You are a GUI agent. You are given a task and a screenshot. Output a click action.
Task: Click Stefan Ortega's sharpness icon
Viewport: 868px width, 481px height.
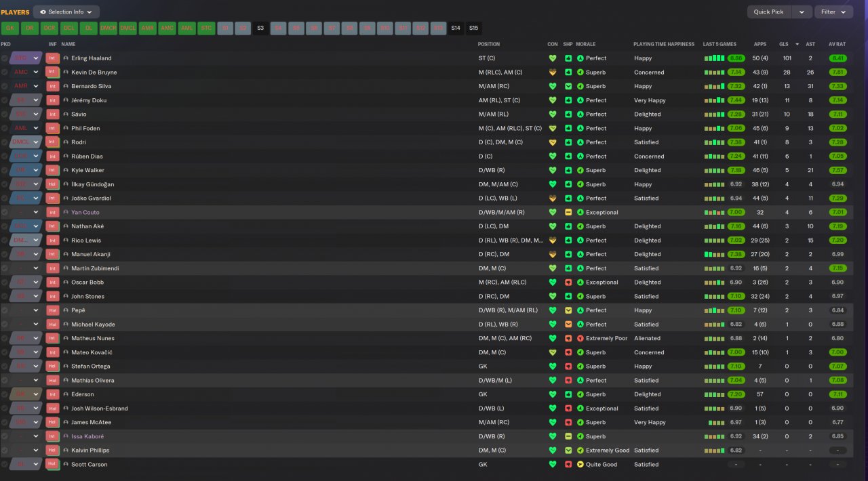[568, 367]
